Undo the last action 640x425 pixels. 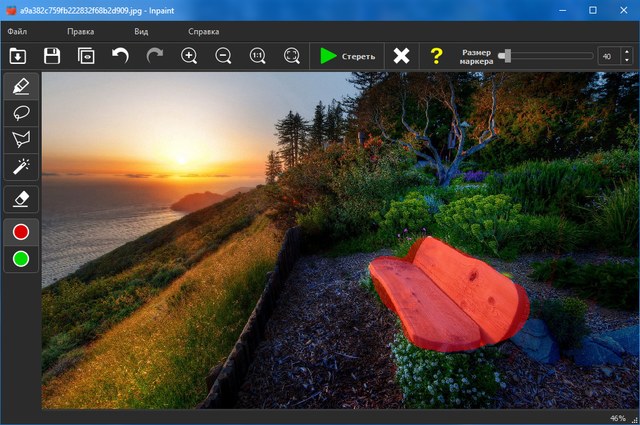click(121, 56)
